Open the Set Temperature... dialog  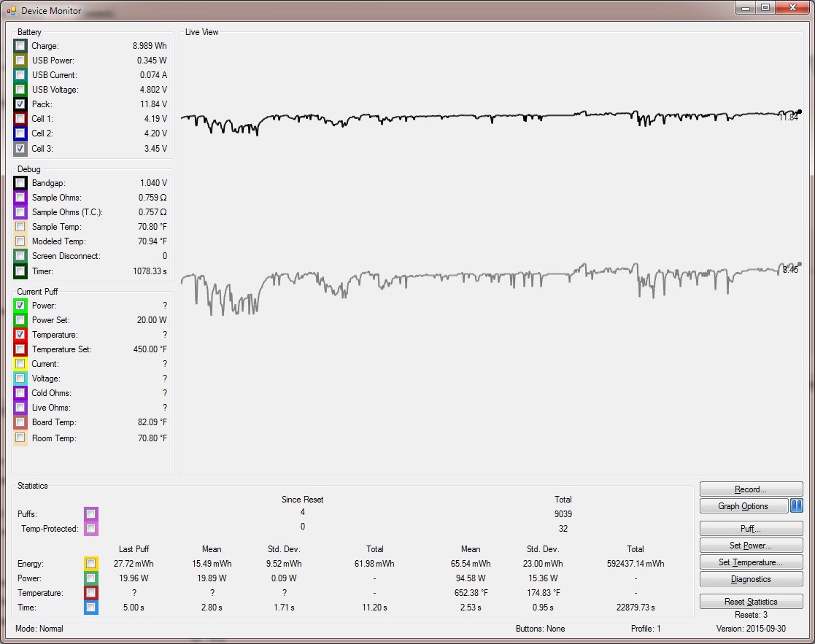[x=751, y=562]
